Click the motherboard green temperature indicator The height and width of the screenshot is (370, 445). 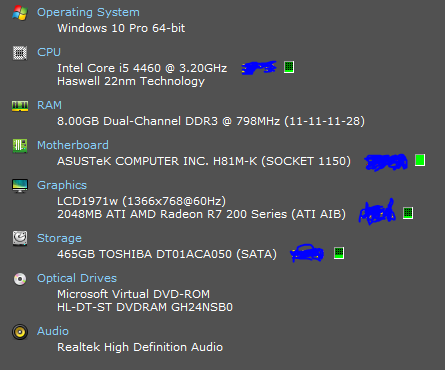point(420,160)
